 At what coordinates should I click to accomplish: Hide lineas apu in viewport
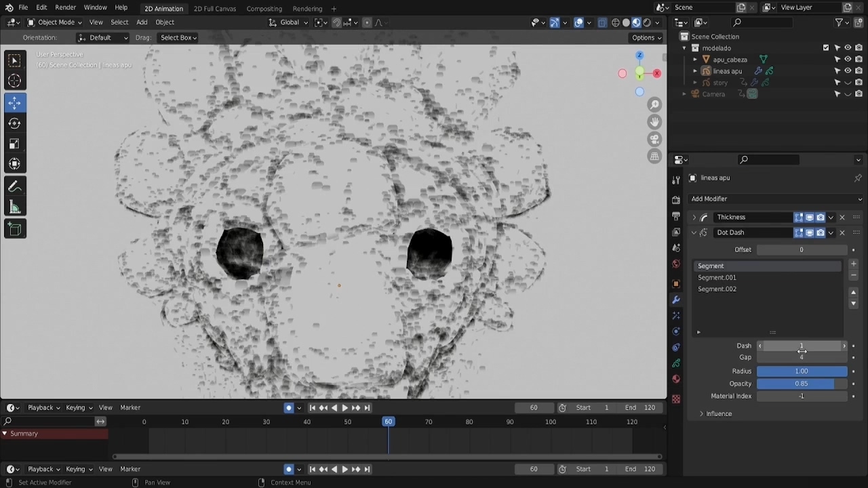click(x=848, y=71)
